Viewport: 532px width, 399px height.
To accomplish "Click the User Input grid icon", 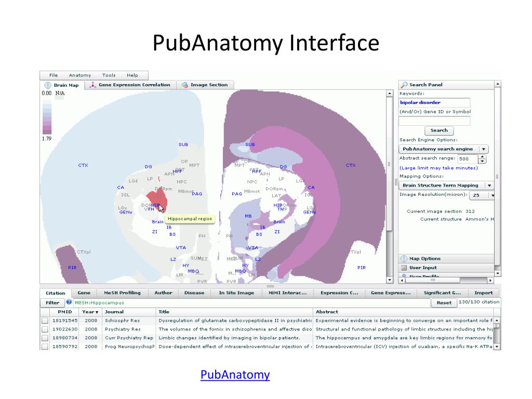I will tap(404, 268).
